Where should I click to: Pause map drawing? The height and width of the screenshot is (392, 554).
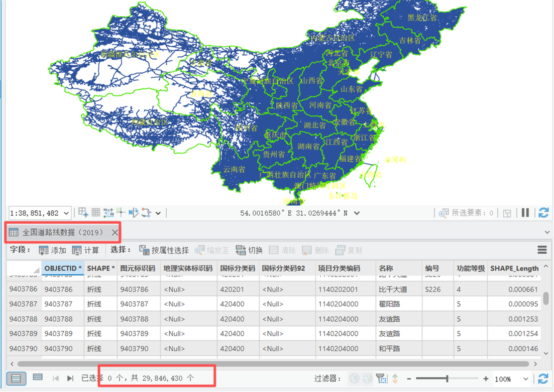(x=525, y=213)
